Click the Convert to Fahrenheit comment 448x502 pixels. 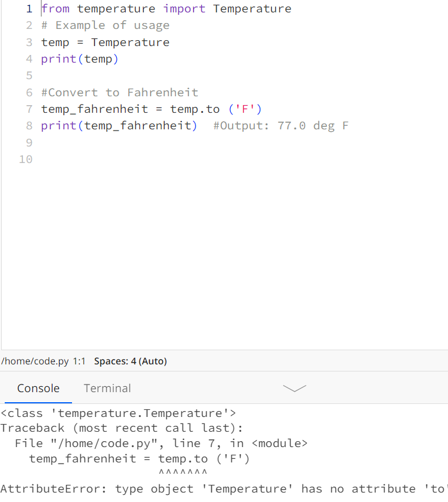pyautogui.click(x=118, y=92)
